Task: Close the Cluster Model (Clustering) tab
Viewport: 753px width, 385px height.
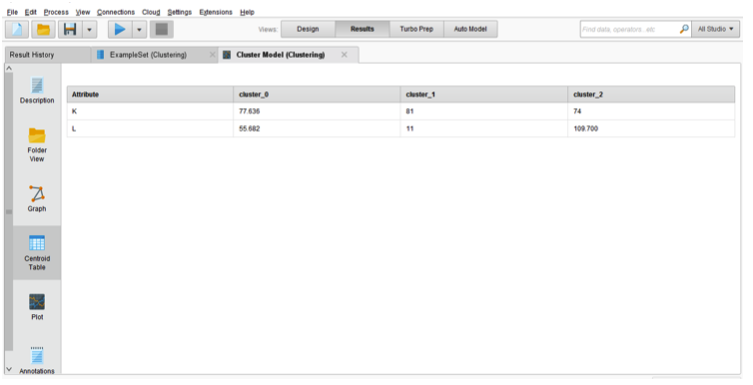Action: coord(344,55)
